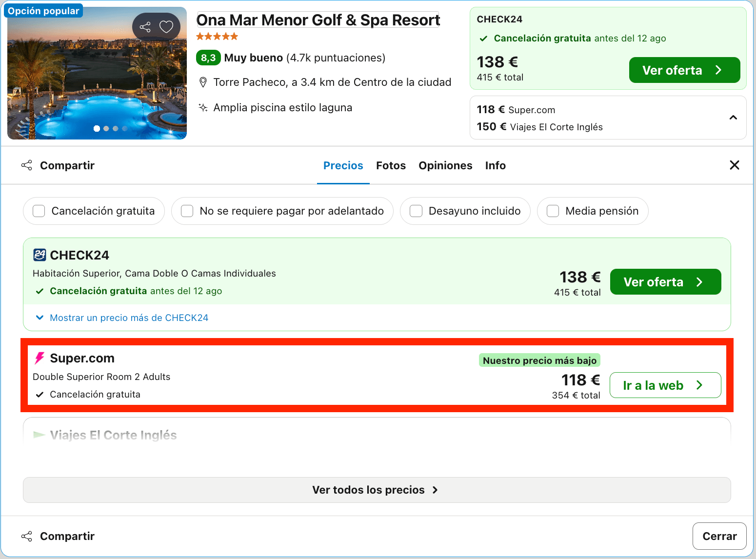
Task: Open the Ona Mar Menor Golf & Spa Resort title
Action: [x=318, y=20]
